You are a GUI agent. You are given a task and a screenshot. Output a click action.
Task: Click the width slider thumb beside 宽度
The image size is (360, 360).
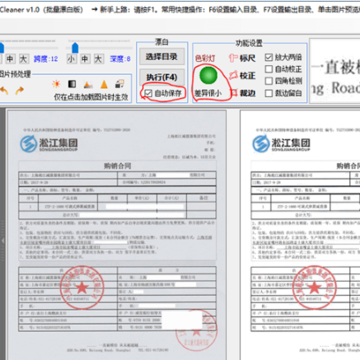tap(1, 47)
